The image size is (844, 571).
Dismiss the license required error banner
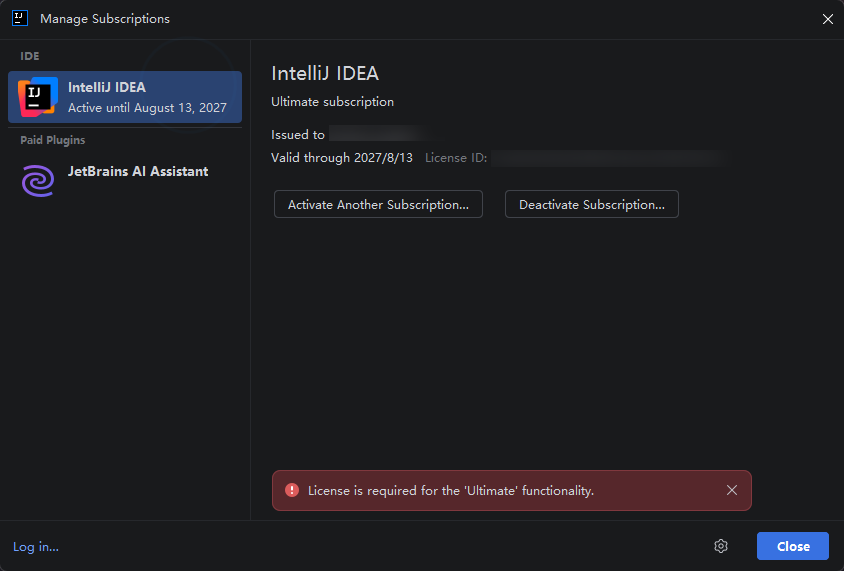coord(732,490)
